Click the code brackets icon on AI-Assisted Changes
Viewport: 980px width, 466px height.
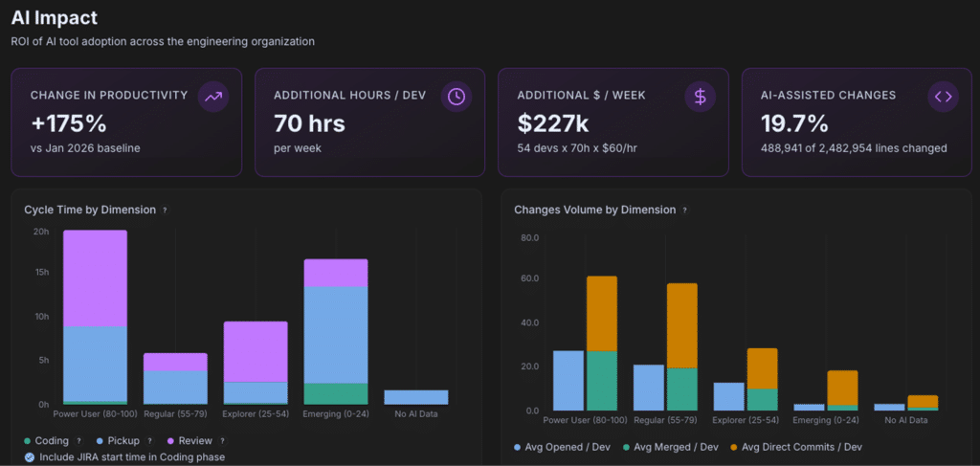pos(943,97)
